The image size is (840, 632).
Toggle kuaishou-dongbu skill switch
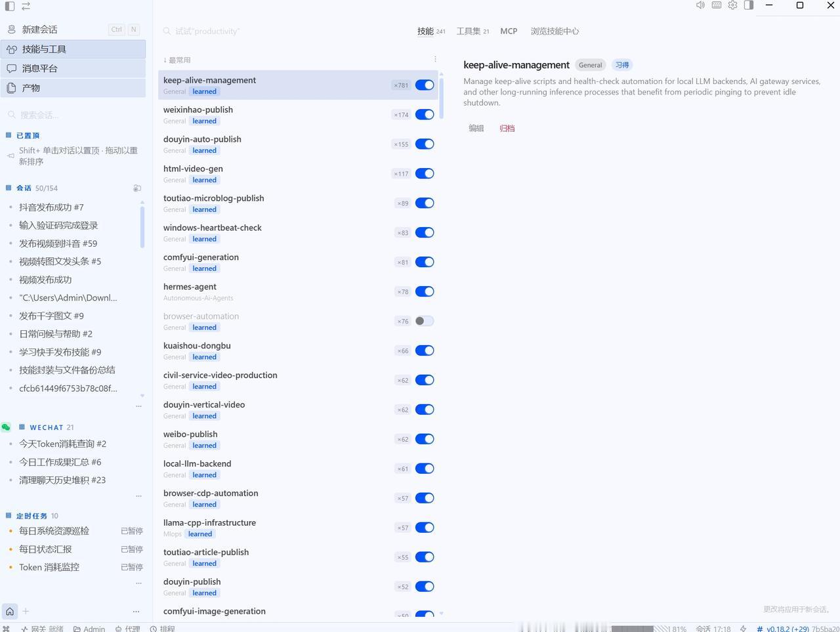(x=425, y=351)
